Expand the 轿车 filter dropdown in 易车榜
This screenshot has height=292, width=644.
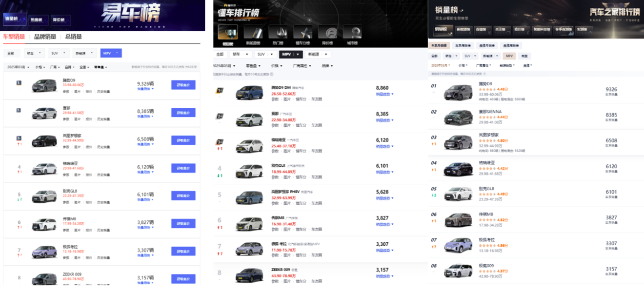[34, 53]
